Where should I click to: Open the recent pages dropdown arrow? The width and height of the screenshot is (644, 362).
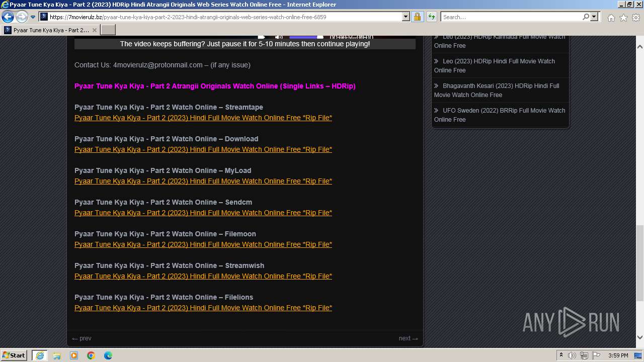(x=33, y=17)
